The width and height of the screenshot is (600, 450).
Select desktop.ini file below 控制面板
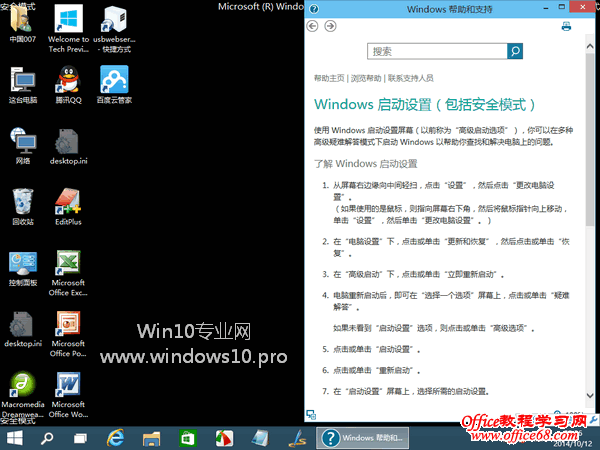point(23,329)
